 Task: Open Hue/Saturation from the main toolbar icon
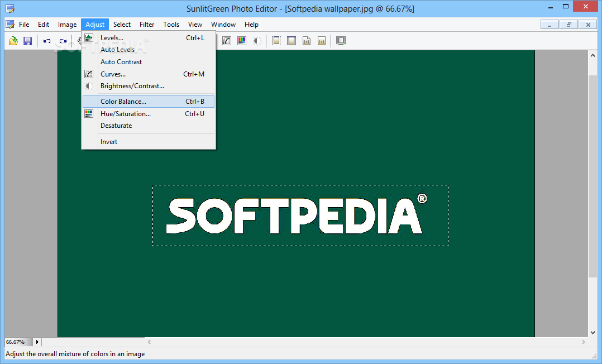pyautogui.click(x=242, y=41)
